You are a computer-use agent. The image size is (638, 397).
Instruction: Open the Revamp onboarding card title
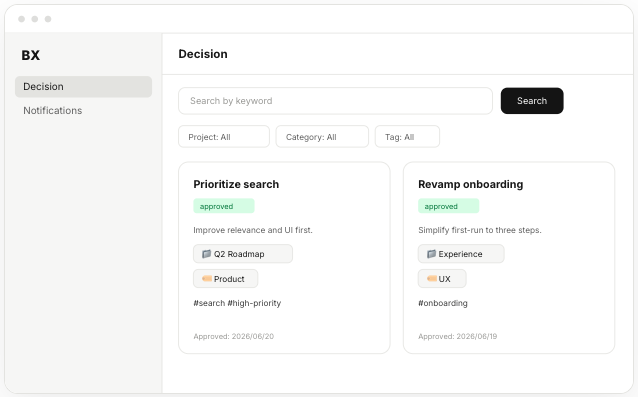[470, 184]
